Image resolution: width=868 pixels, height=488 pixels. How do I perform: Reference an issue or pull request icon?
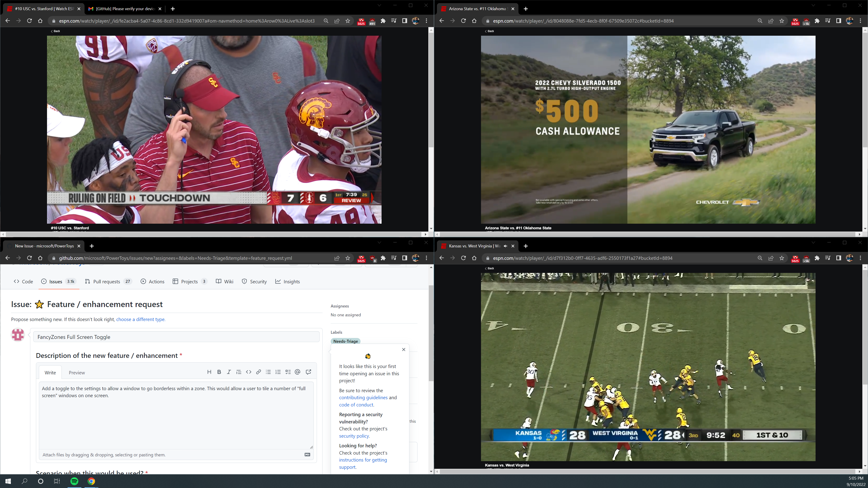(x=308, y=372)
